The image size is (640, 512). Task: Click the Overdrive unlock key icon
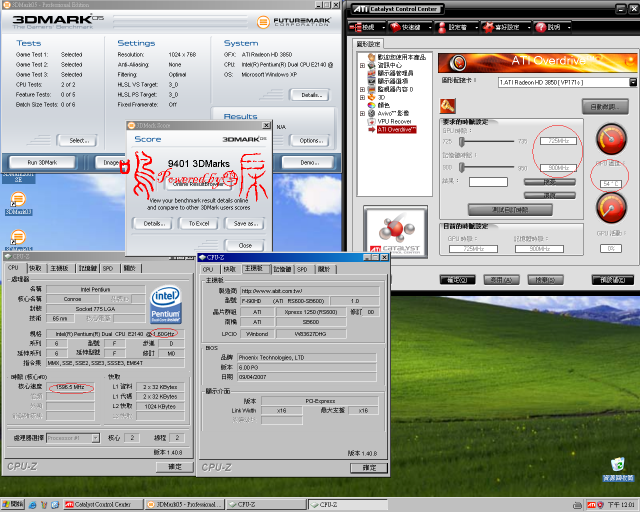click(447, 106)
